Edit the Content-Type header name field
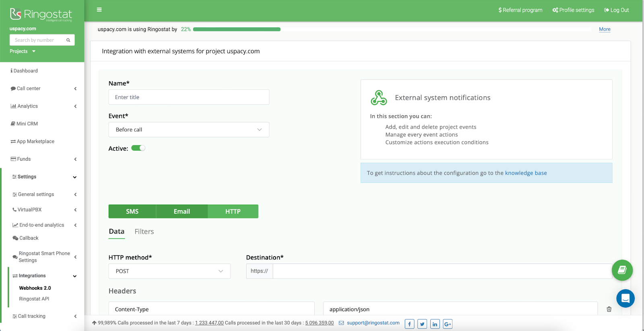This screenshot has width=644, height=331. [x=211, y=309]
